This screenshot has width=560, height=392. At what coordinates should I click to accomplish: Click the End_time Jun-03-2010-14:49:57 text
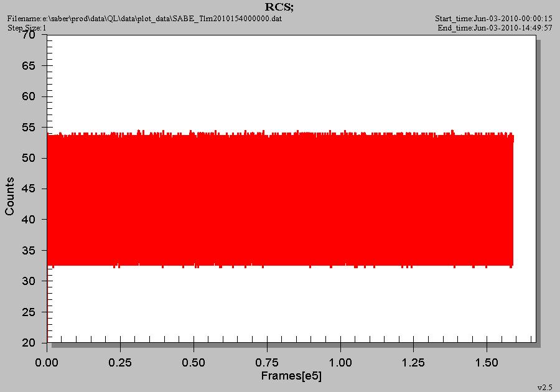tap(495, 28)
